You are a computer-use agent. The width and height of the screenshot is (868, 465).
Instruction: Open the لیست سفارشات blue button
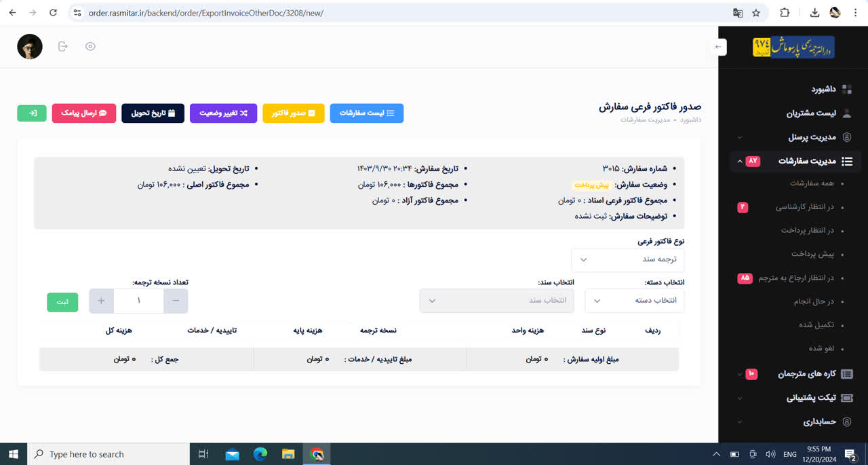click(367, 113)
